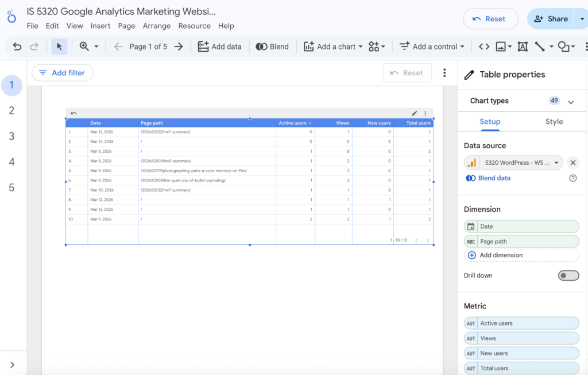Open the Arrange menu
The image size is (588, 375).
tap(157, 26)
